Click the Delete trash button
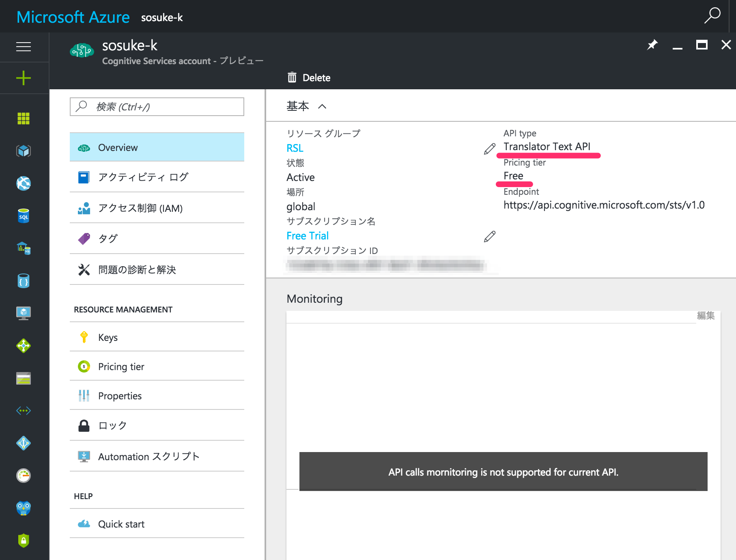The image size is (736, 560). (x=309, y=78)
